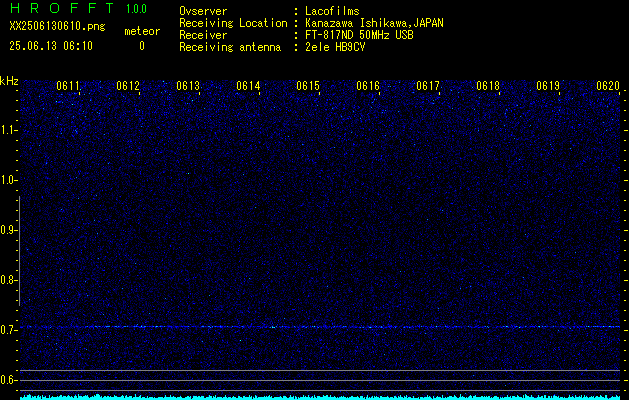The image size is (629, 400).
Task: Click the cyan signal level graph at bottom
Action: pos(320,397)
